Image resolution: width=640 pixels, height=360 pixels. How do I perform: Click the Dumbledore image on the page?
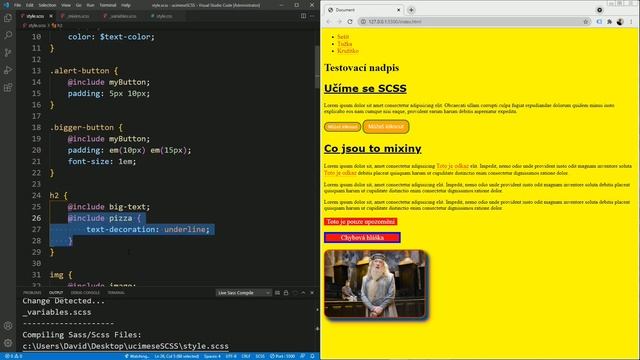click(376, 284)
